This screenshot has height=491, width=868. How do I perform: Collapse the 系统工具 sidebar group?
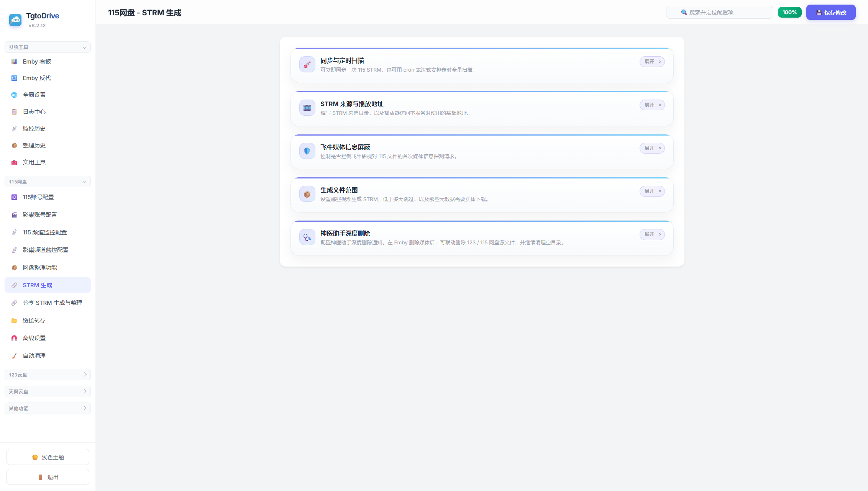[x=48, y=47]
